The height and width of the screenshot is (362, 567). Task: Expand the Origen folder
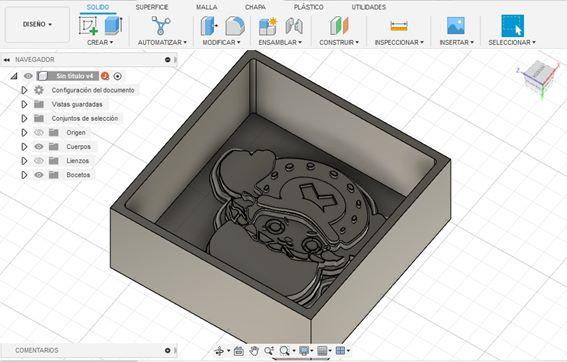pos(24,132)
